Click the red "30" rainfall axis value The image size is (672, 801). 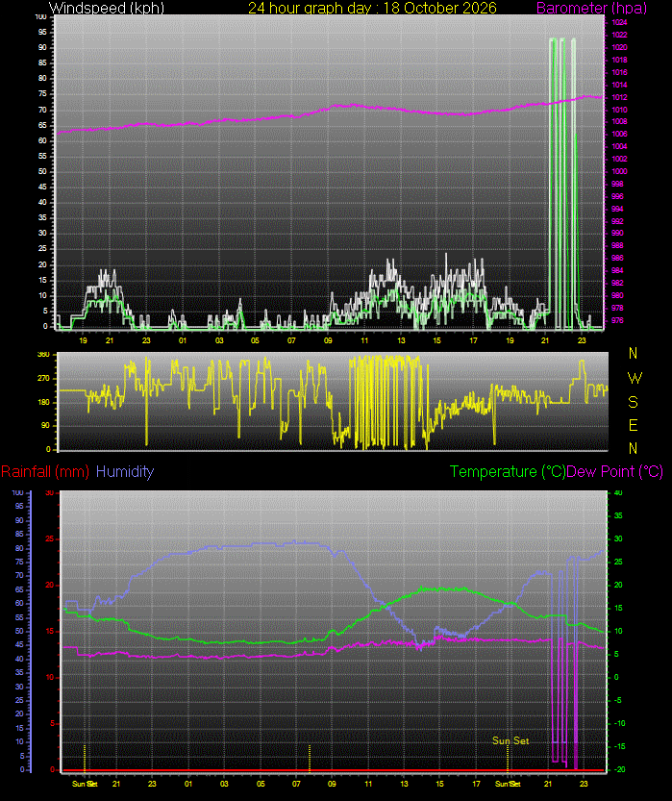click(x=50, y=493)
